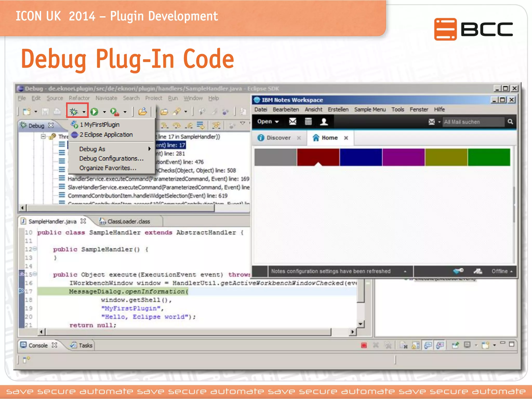Viewport: 532px width, 399px height.
Task: Select SlaveHandlerService.executeCommand stack frame
Action: tap(158, 187)
